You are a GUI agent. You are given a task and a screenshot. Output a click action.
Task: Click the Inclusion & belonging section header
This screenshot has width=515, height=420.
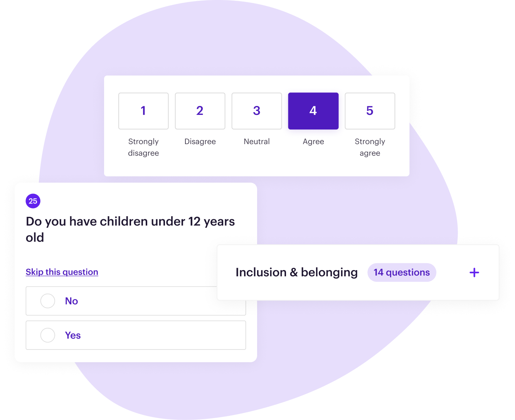297,272
